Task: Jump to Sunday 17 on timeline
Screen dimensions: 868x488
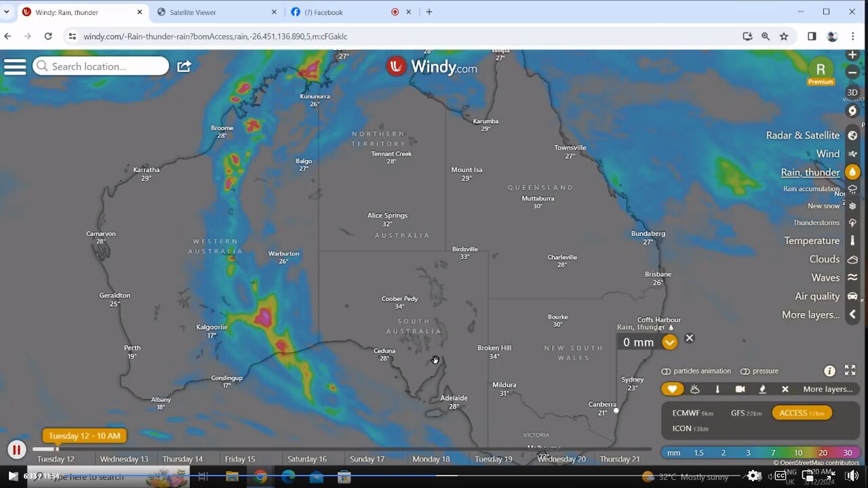Action: coord(367,459)
